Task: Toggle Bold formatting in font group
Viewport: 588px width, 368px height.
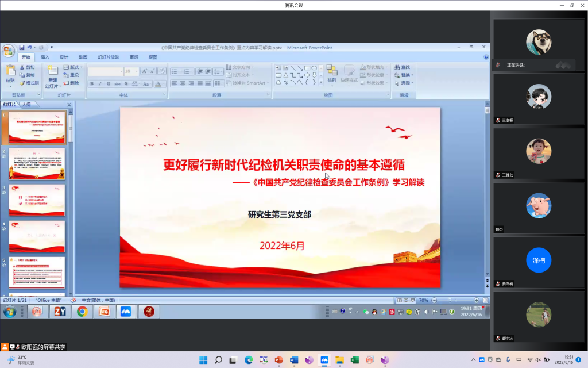Action: coord(91,83)
